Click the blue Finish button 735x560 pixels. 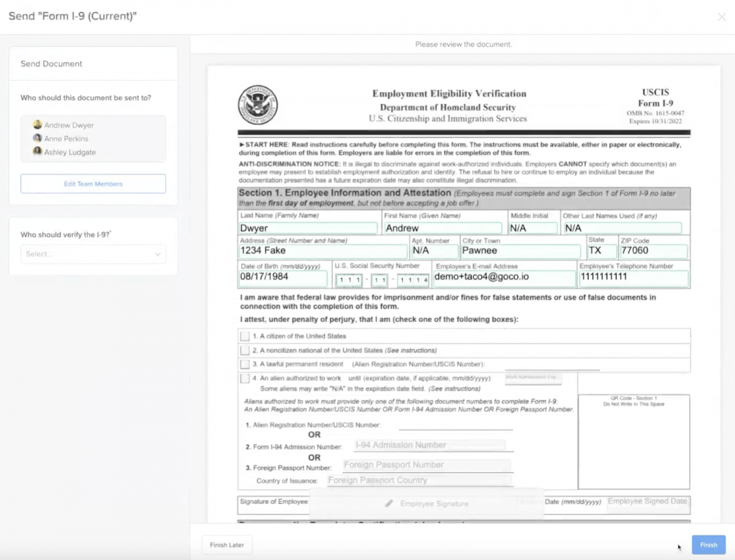click(708, 545)
